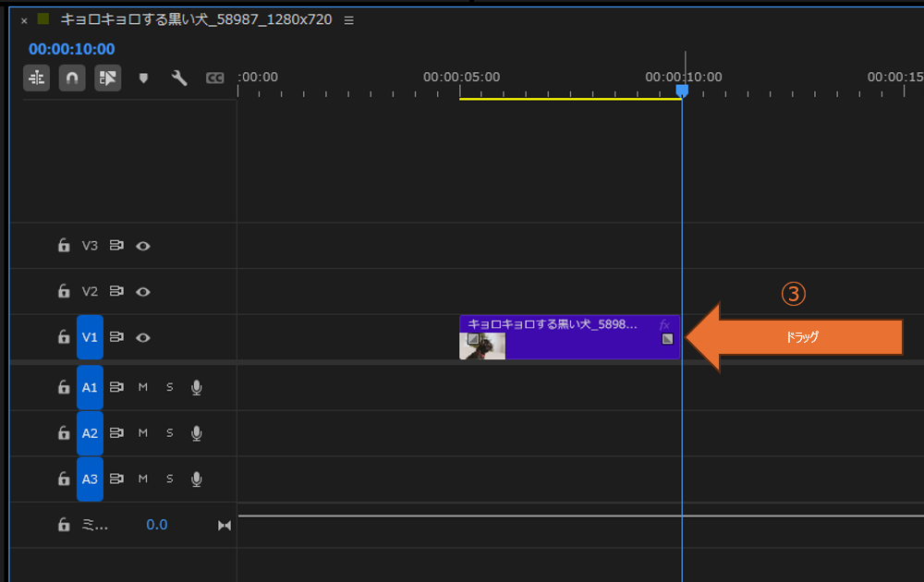This screenshot has height=582, width=924.
Task: Toggle visibility of track V2
Action: (143, 291)
